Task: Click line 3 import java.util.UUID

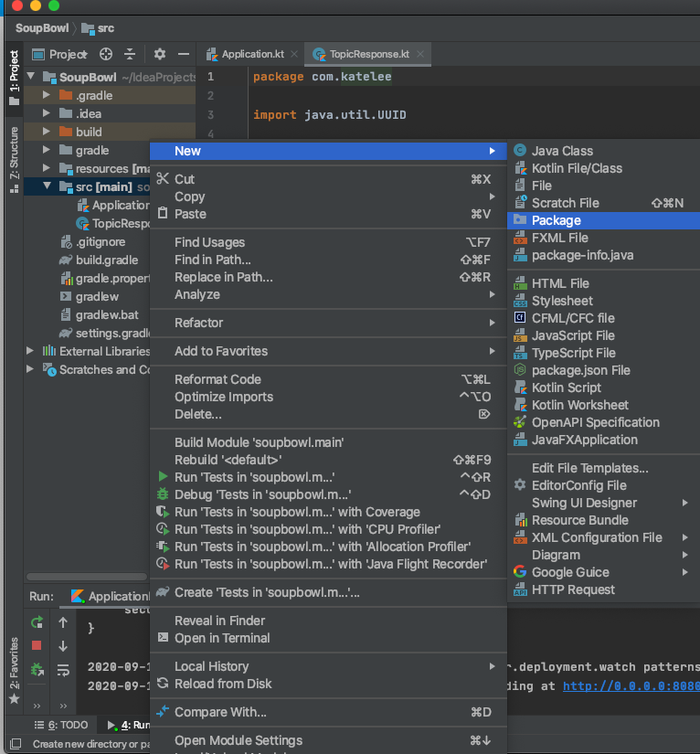Action: [x=329, y=115]
